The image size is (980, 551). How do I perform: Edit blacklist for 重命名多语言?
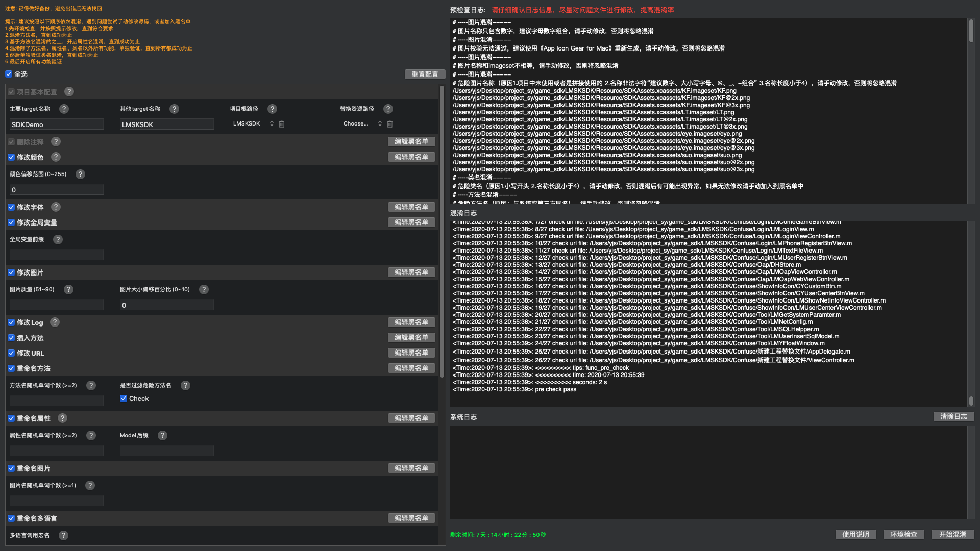411,518
